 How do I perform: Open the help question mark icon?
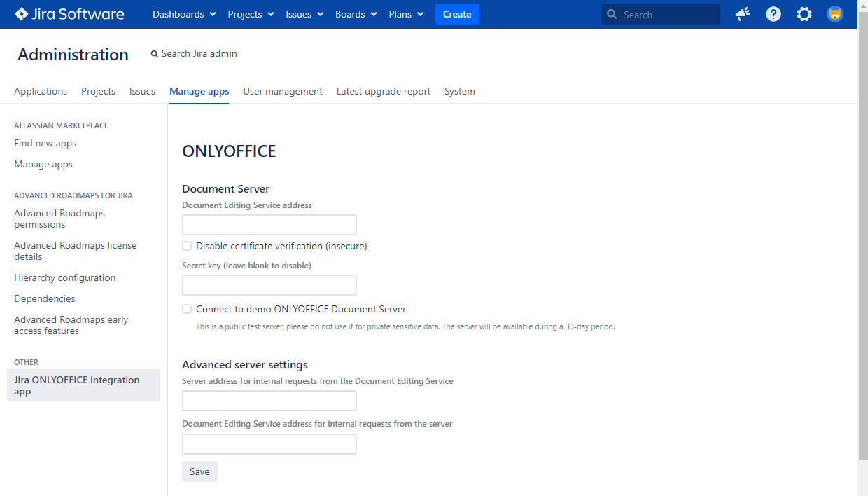pos(773,14)
